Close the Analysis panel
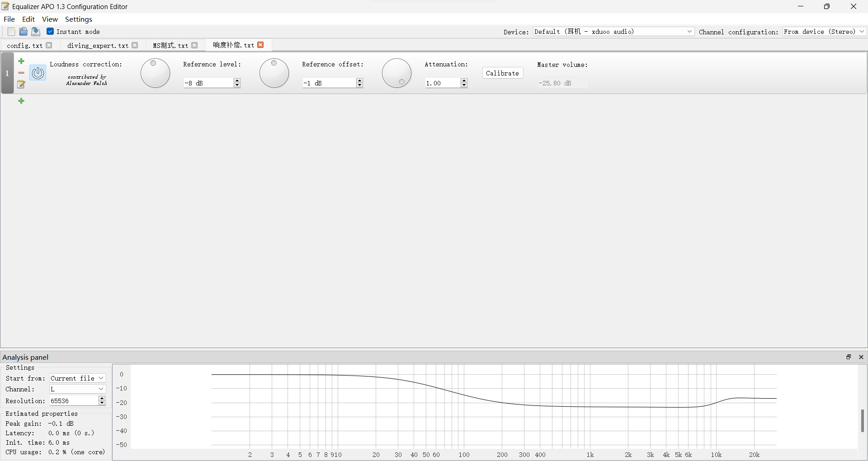 [861, 357]
